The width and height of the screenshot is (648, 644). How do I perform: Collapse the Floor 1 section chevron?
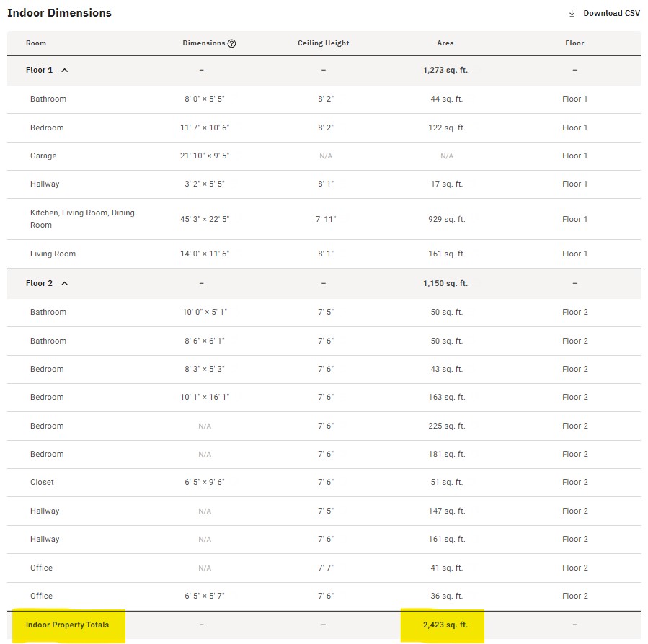65,71
